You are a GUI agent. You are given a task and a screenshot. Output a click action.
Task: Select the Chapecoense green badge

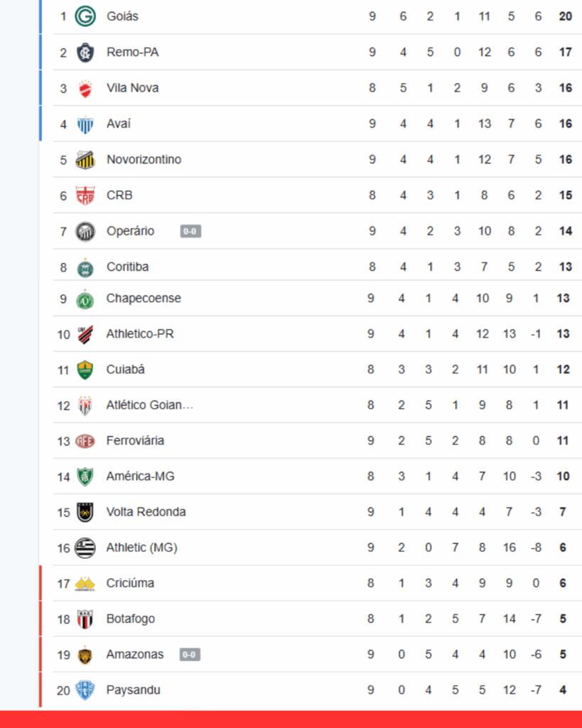pos(85,299)
